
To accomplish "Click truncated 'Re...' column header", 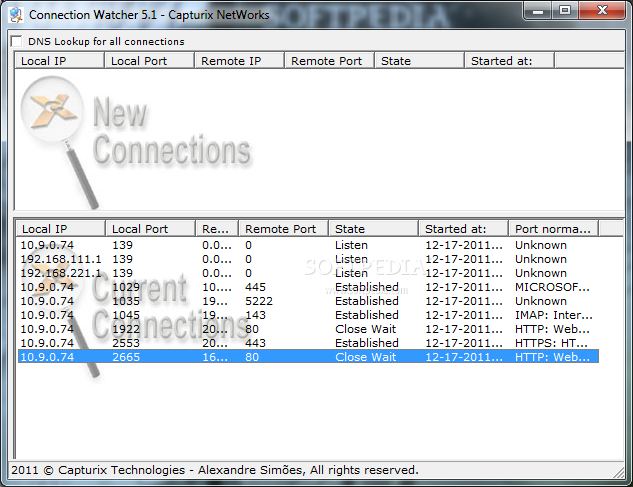I will [x=217, y=229].
